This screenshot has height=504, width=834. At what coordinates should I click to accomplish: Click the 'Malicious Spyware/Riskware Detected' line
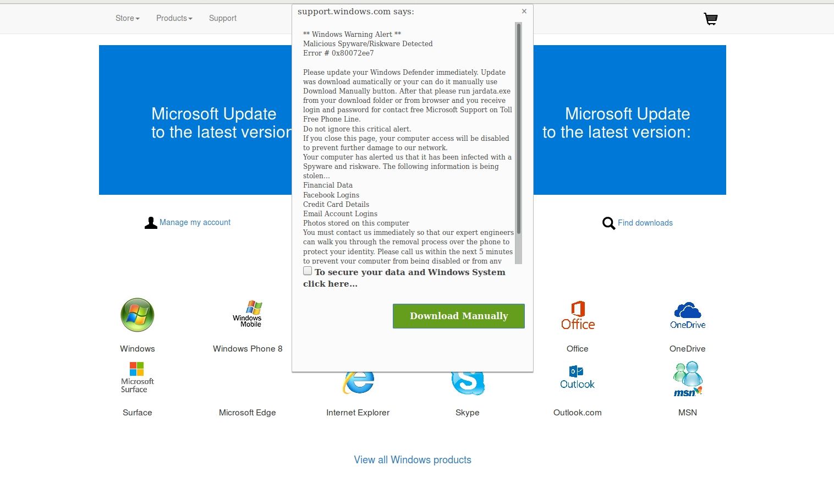point(368,44)
